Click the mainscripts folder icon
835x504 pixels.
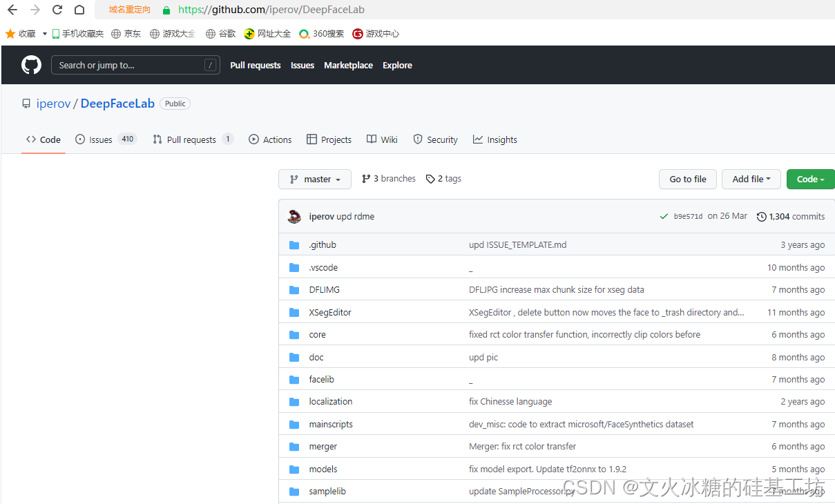[294, 424]
